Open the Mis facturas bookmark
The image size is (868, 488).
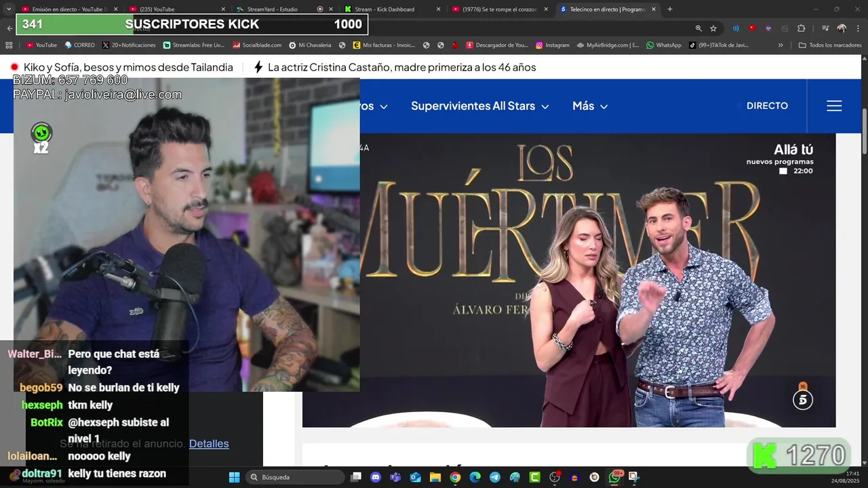click(384, 45)
